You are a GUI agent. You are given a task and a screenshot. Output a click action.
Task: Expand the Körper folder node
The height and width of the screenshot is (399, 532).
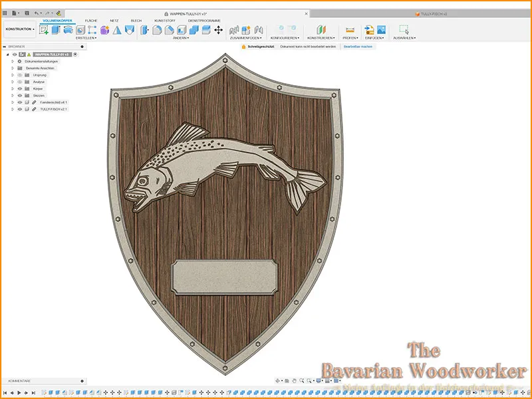(x=13, y=88)
